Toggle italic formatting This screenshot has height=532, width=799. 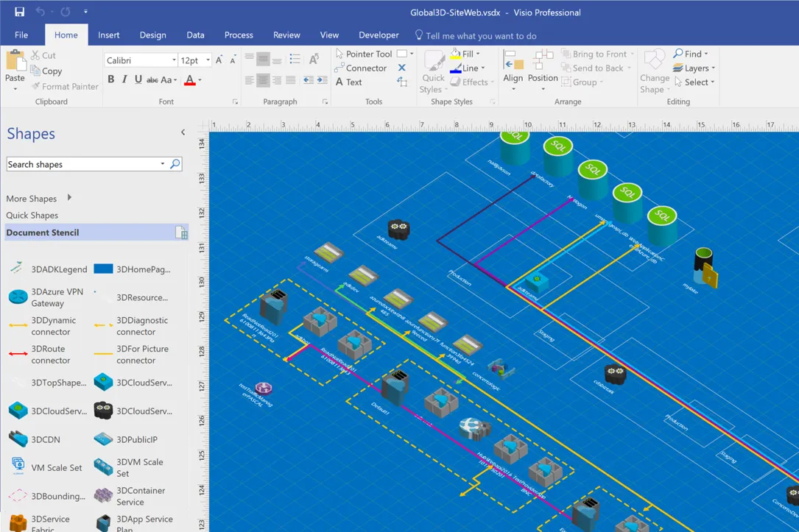pyautogui.click(x=124, y=79)
